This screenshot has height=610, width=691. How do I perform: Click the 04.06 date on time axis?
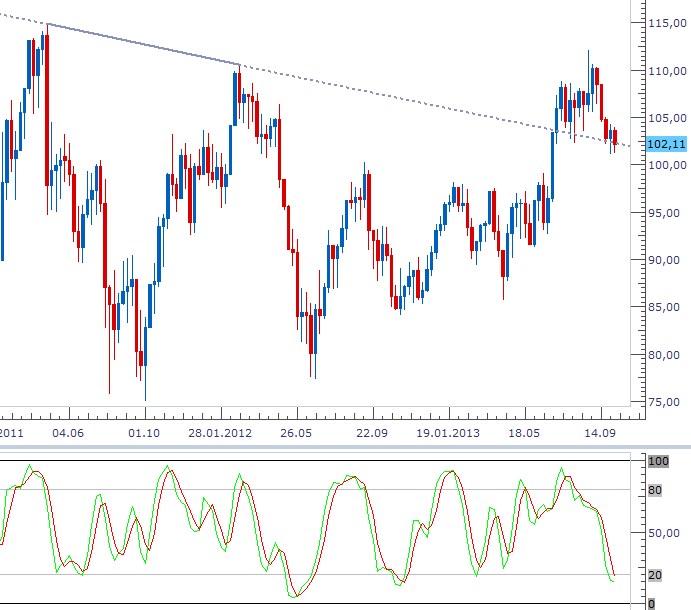coord(67,433)
